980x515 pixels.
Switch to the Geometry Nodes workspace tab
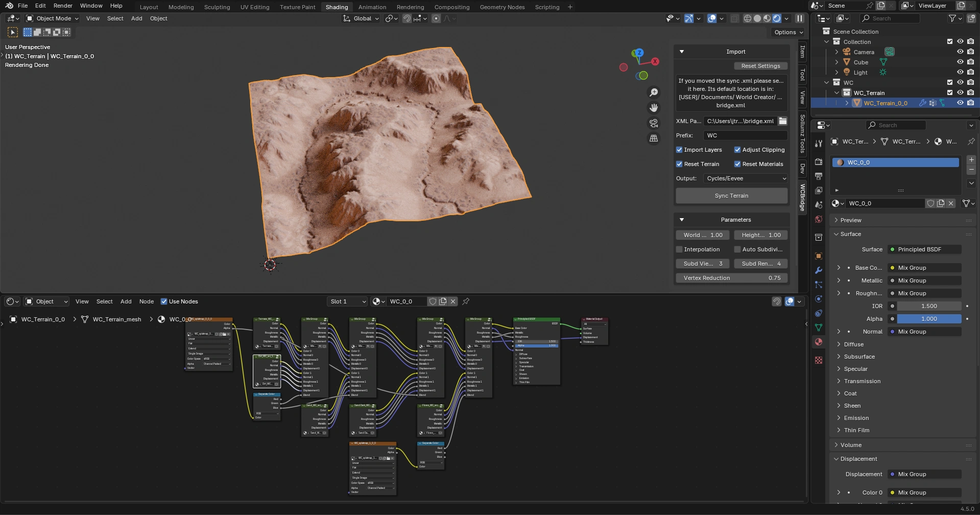click(x=502, y=7)
